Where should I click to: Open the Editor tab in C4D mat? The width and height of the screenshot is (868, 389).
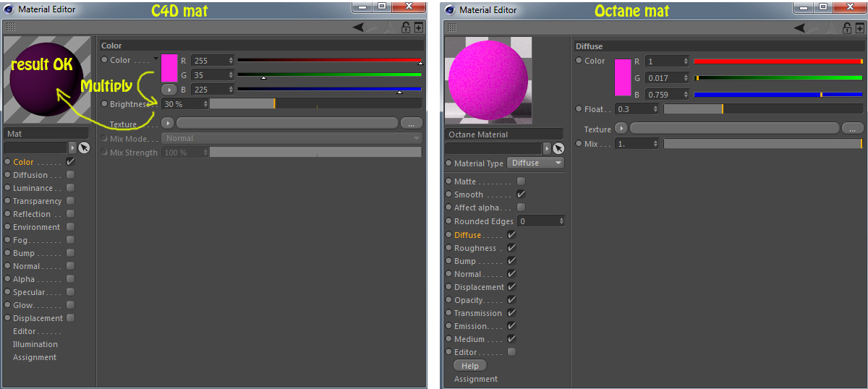(x=25, y=330)
